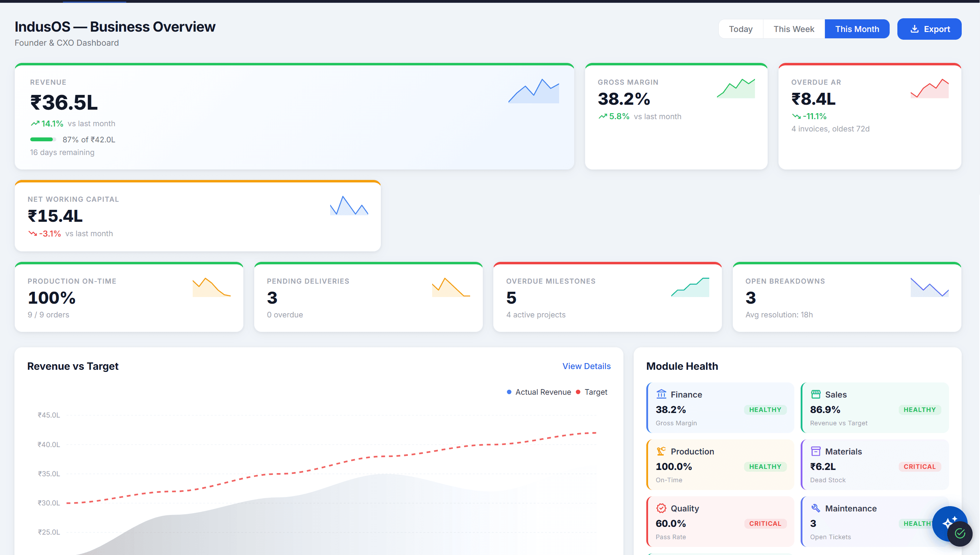Viewport: 980px width, 555px height.
Task: Open the Overdue Milestones card
Action: tap(608, 297)
